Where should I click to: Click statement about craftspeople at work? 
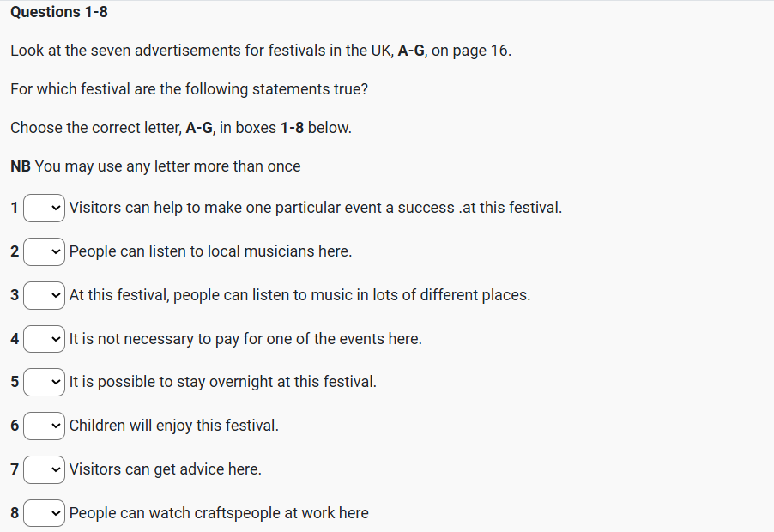tap(219, 513)
